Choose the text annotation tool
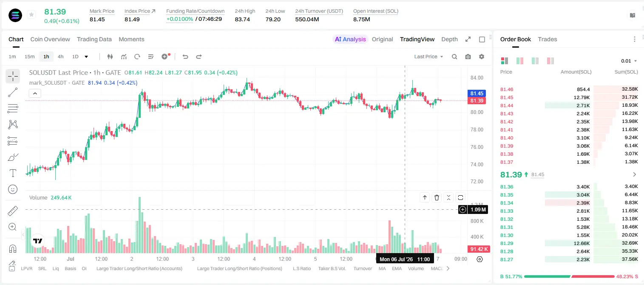Viewport: 644px width, 285px height. [x=13, y=173]
